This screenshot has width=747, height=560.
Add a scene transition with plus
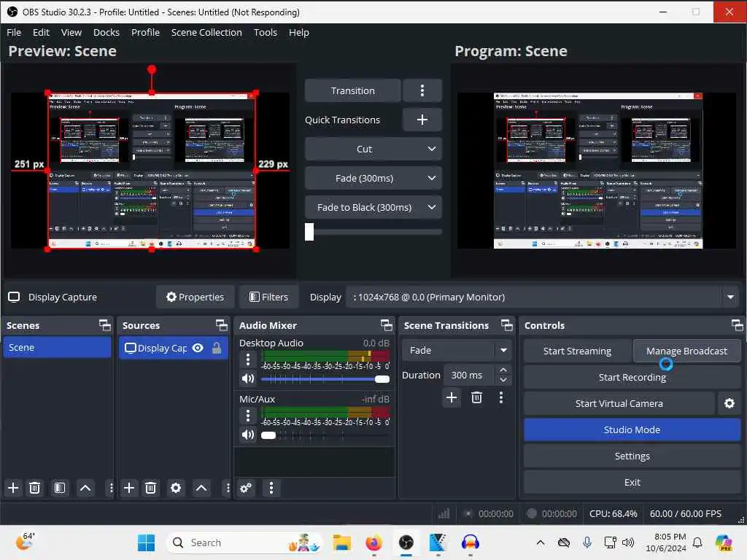point(452,397)
